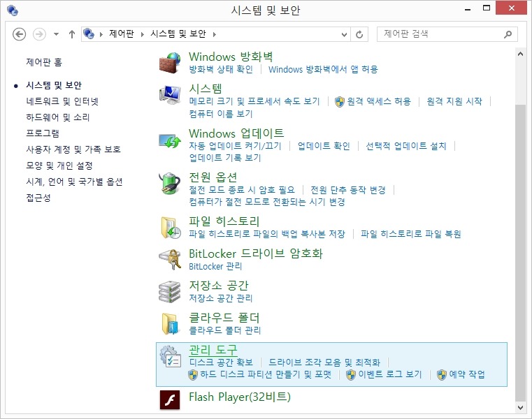
Task: Go up one level with the up arrow
Action: pyautogui.click(x=71, y=34)
